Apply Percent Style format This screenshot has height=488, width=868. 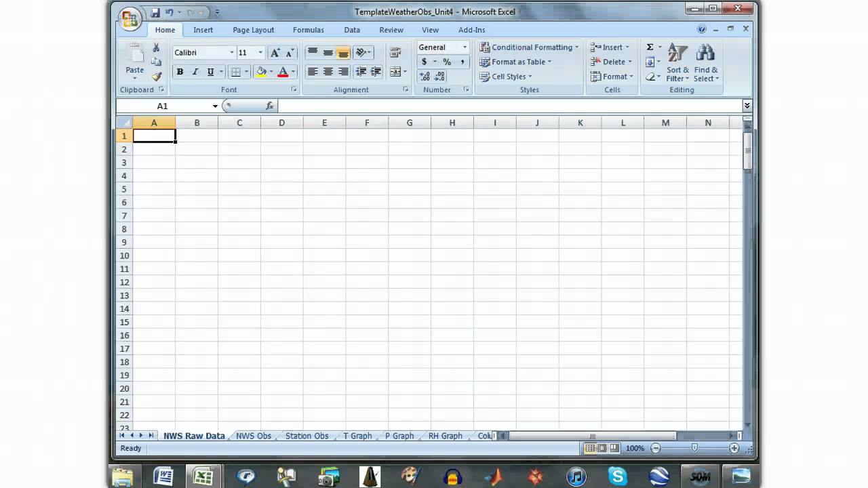click(447, 62)
